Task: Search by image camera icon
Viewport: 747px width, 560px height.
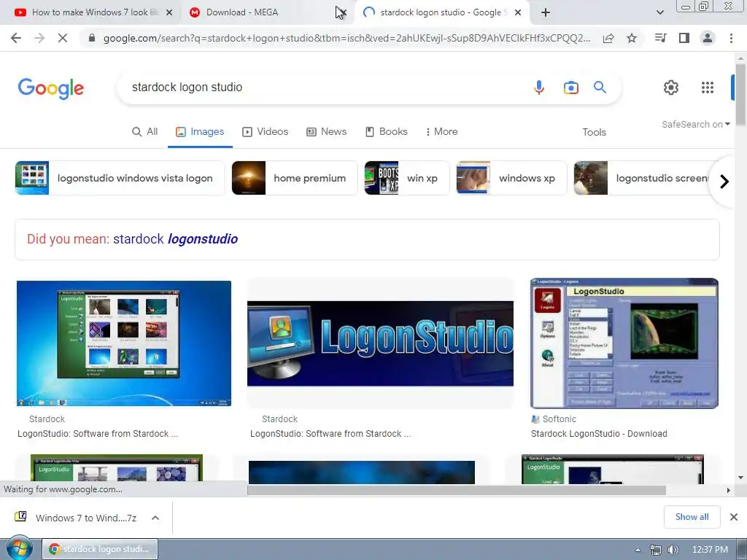Action: [570, 87]
